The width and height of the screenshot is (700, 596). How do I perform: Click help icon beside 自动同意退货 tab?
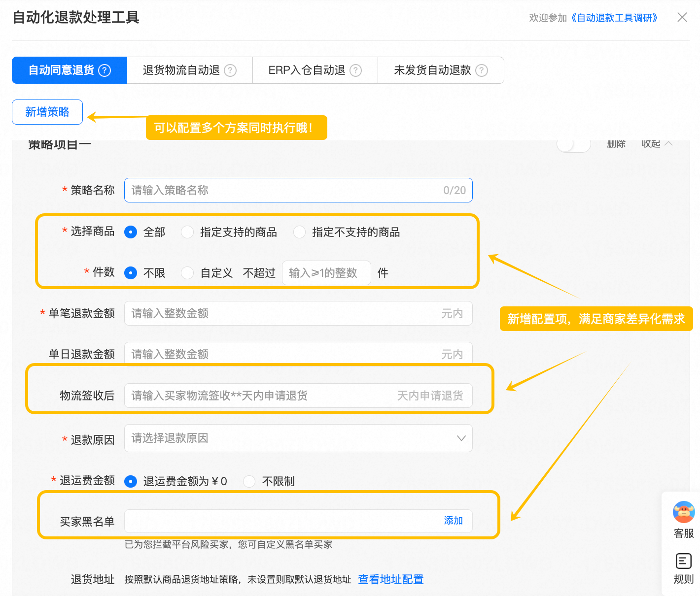tap(105, 70)
